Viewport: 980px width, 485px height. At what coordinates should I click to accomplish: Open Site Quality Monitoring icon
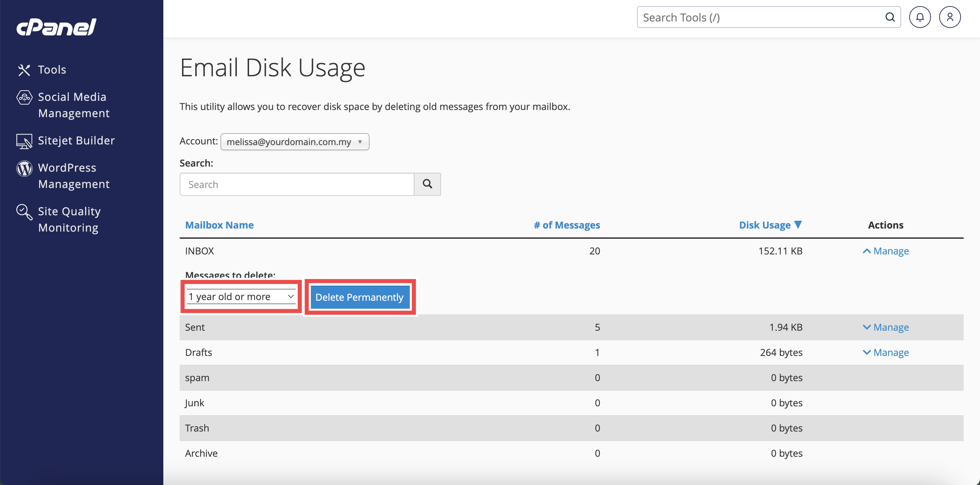click(24, 212)
